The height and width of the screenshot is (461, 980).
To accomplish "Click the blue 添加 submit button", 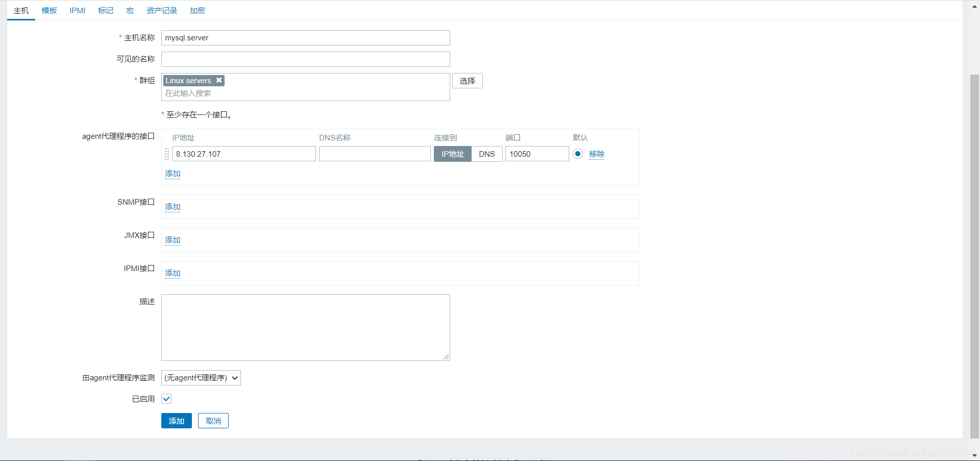I will 177,421.
